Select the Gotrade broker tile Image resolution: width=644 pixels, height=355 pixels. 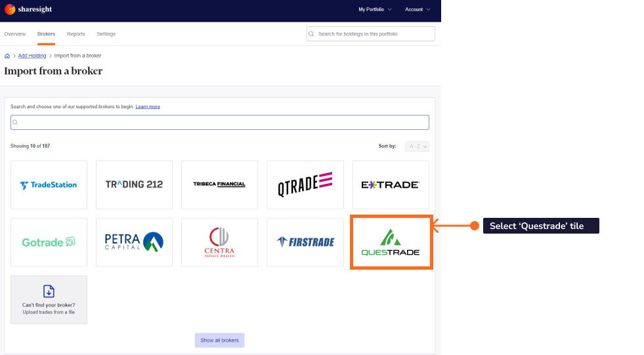[x=49, y=242]
